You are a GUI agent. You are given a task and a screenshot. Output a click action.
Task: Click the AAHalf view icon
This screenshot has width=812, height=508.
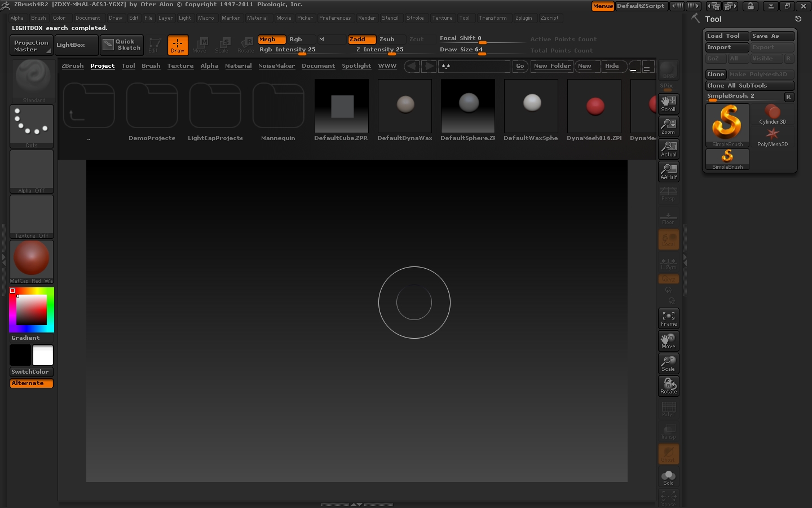[668, 171]
